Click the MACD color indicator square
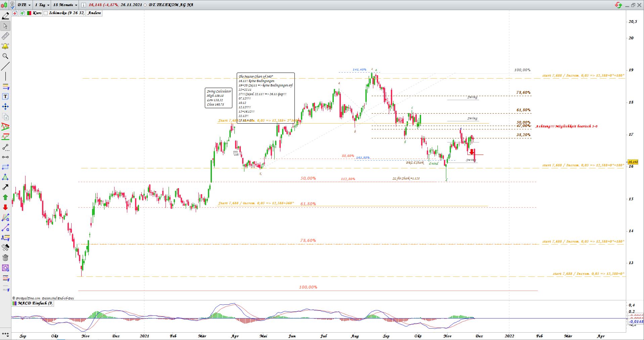This screenshot has width=644, height=340. [x=14, y=303]
